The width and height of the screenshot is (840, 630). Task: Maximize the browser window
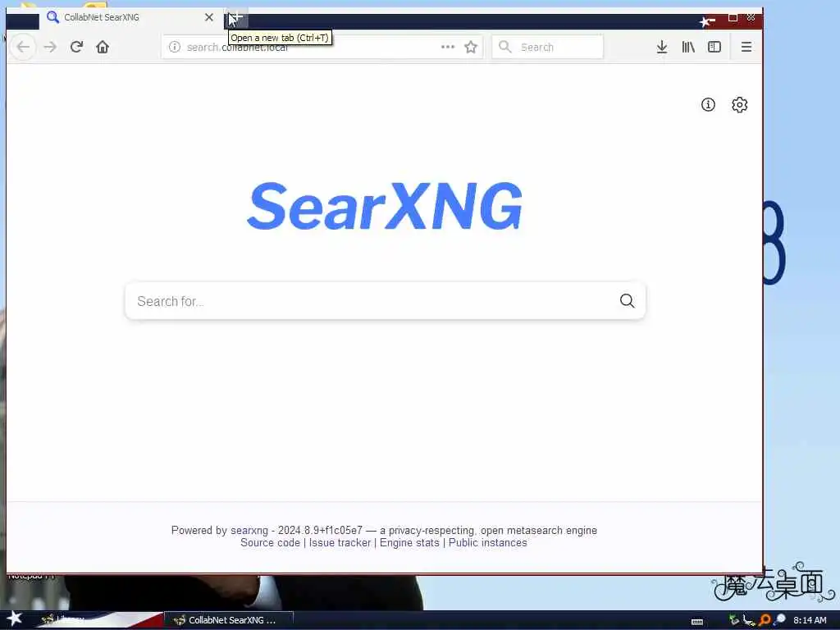point(733,18)
